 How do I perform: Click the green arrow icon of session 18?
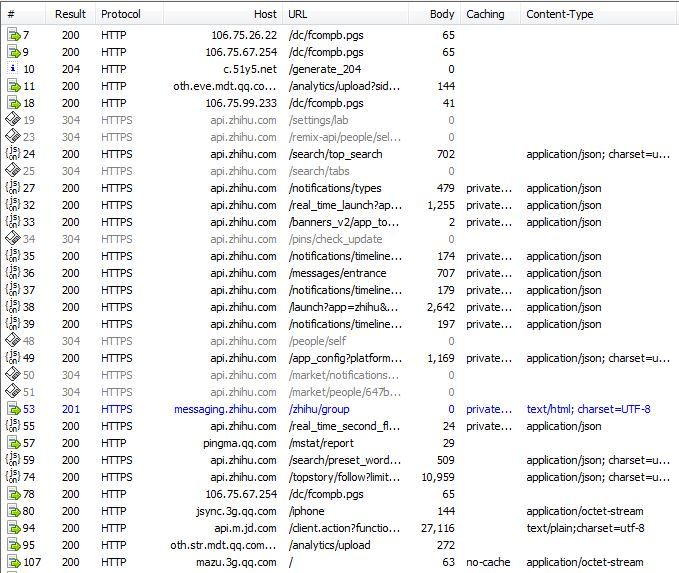click(14, 103)
